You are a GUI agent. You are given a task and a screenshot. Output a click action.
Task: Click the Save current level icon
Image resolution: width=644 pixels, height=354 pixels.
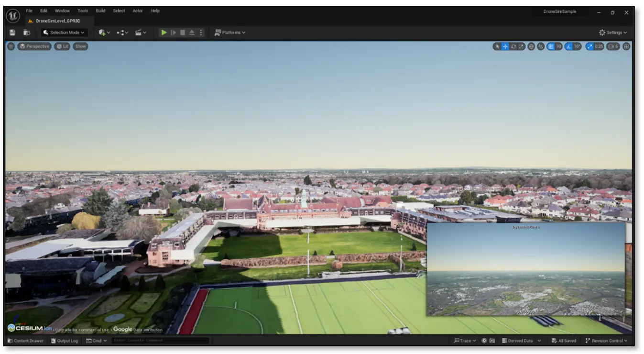[x=12, y=33]
